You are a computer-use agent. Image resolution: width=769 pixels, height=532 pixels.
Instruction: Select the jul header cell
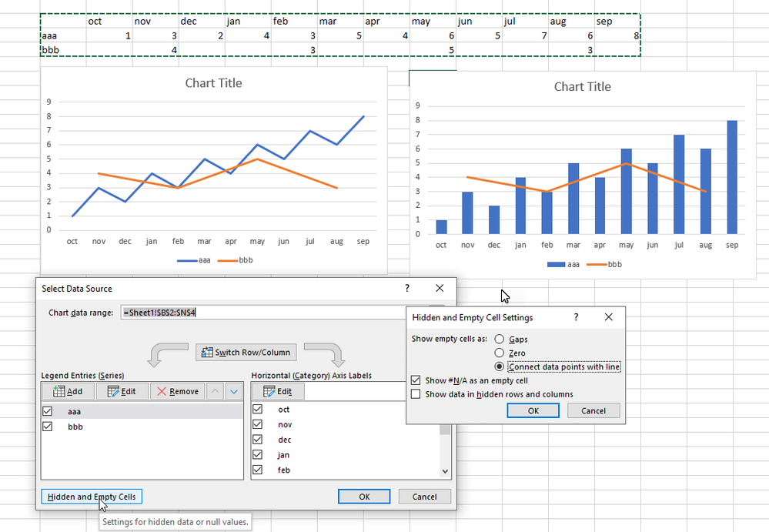click(x=525, y=21)
